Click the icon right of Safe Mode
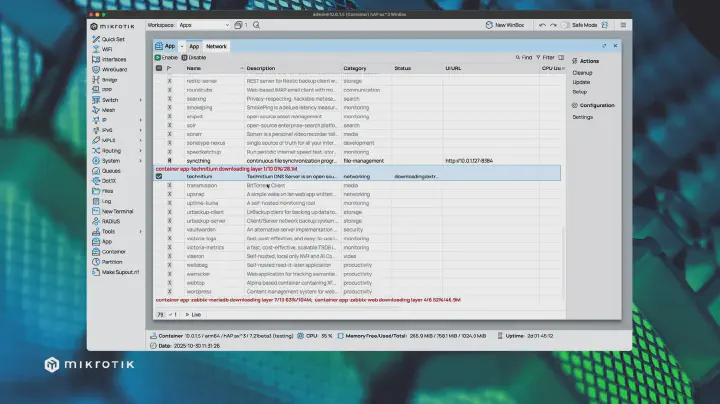This screenshot has width=720, height=404. [x=605, y=25]
